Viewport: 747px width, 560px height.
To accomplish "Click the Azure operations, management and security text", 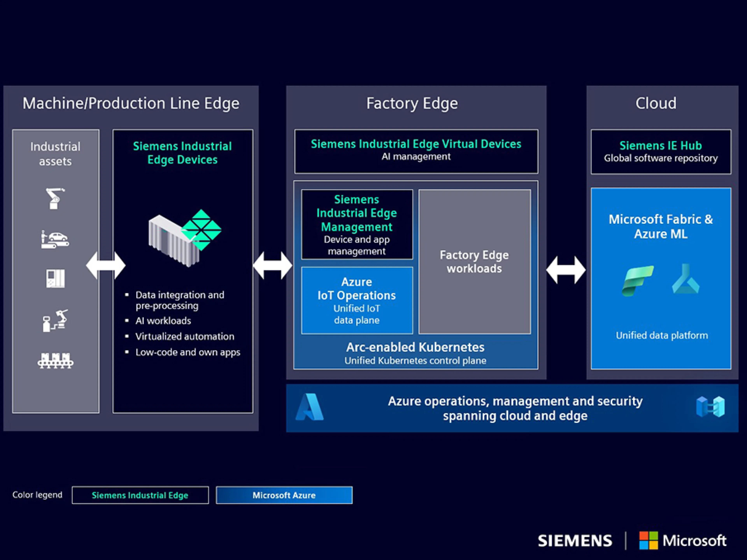I will 515,409.
